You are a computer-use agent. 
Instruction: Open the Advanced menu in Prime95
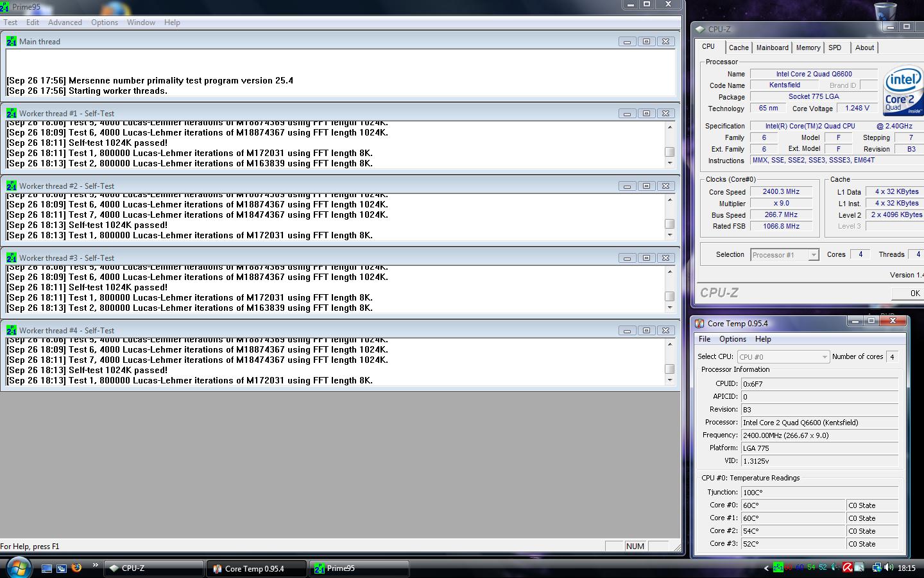tap(65, 22)
